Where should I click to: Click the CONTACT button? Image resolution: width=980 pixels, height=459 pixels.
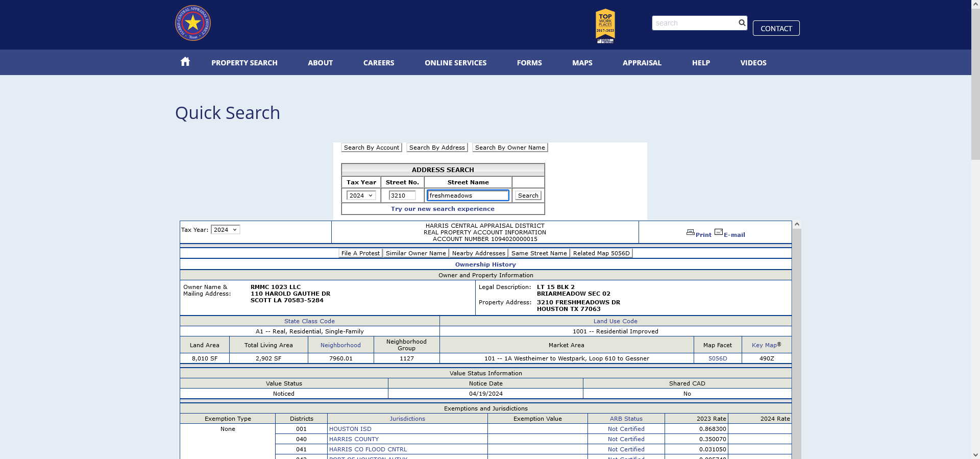776,28
